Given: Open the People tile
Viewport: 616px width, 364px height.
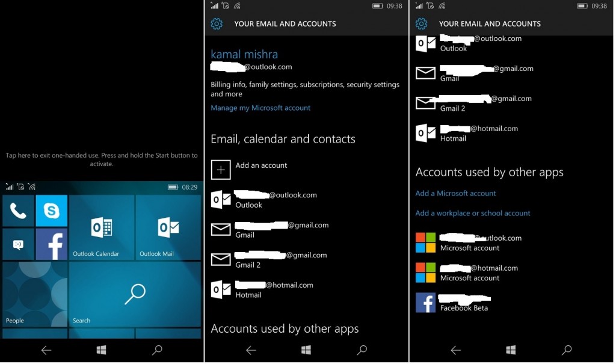Looking at the screenshot, I should pos(35,294).
